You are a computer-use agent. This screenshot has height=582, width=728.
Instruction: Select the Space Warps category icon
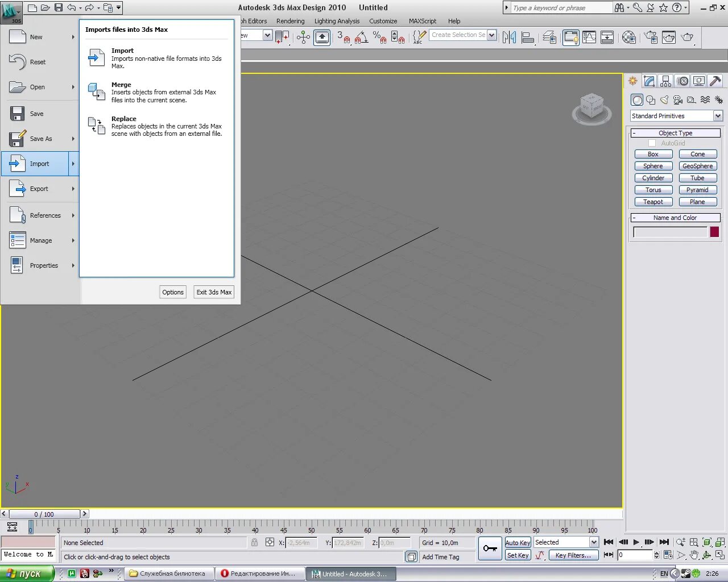pyautogui.click(x=705, y=100)
